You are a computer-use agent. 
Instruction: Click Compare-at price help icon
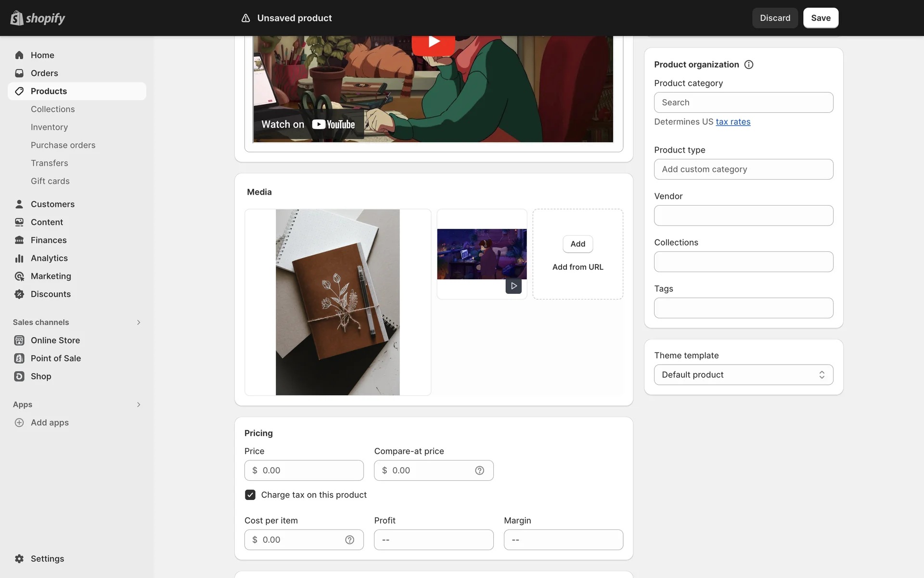point(479,471)
